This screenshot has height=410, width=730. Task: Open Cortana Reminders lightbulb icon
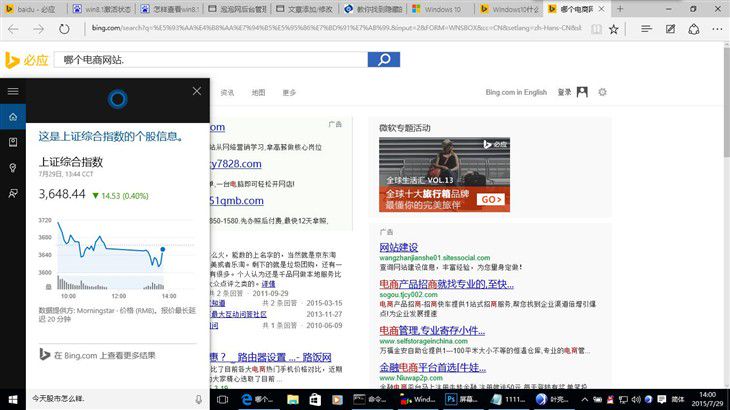[x=13, y=168]
